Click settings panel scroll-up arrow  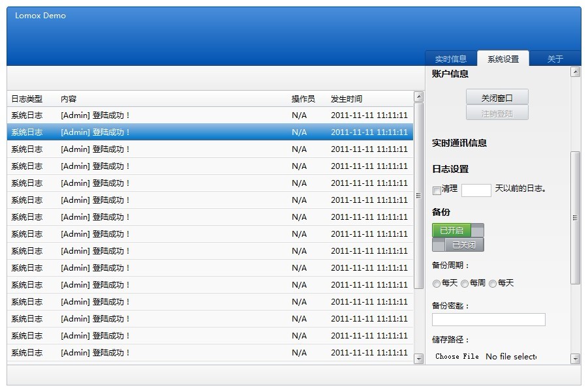[x=575, y=72]
